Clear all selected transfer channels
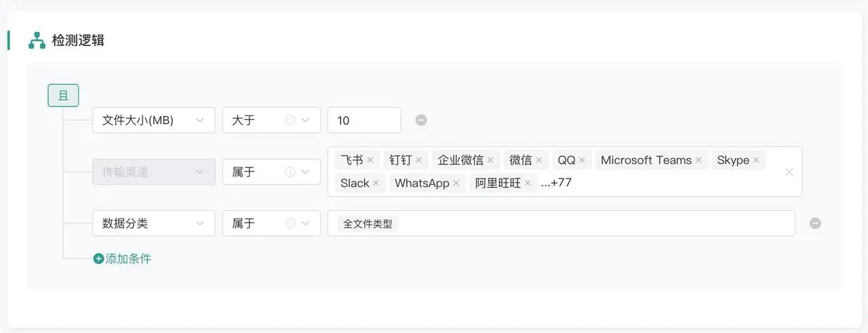The image size is (868, 333). (789, 172)
